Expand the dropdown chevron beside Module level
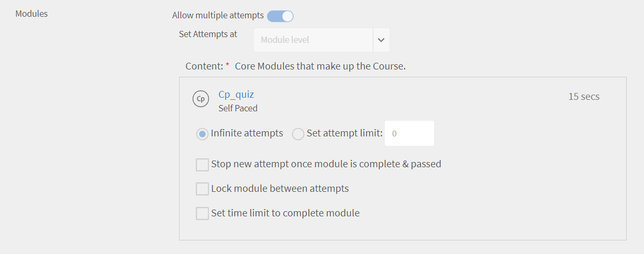 click(381, 40)
